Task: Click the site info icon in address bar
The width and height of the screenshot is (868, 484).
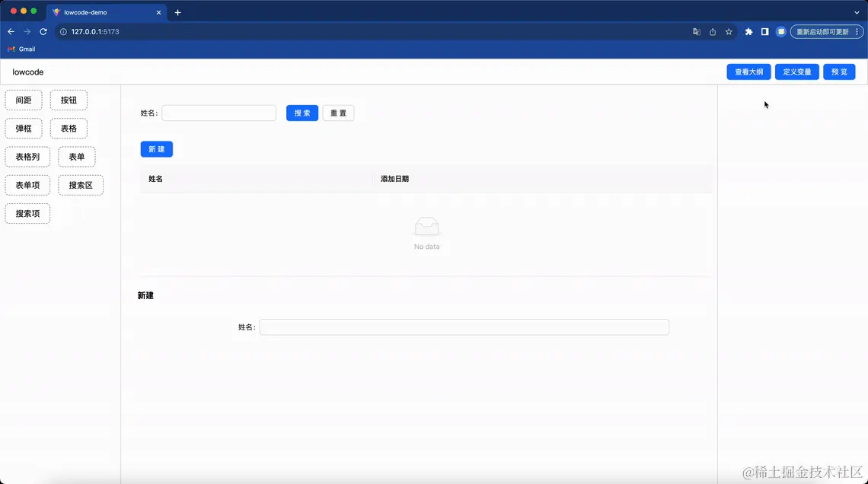Action: 63,31
